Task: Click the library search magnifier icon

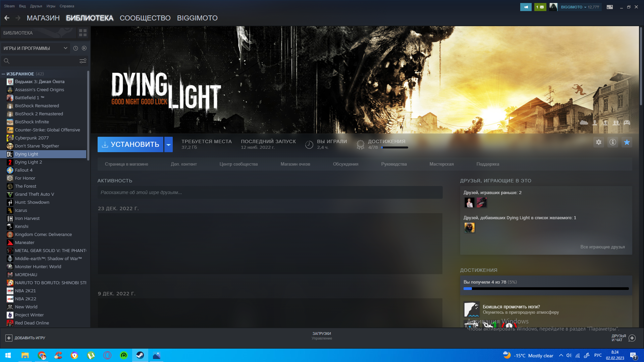Action: pos(6,61)
